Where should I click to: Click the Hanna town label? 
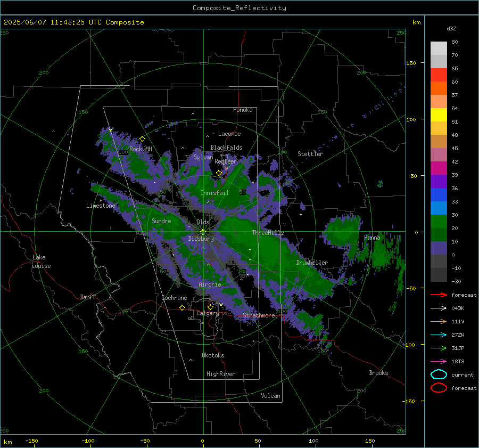pyautogui.click(x=372, y=238)
